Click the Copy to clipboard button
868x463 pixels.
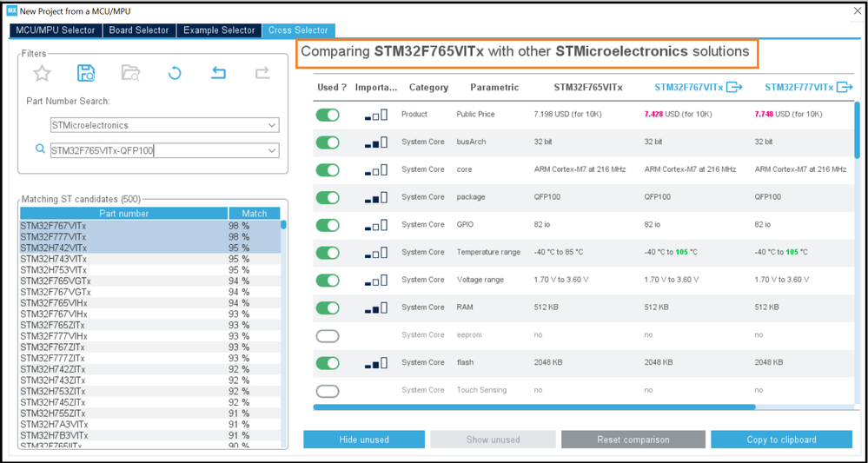click(781, 440)
